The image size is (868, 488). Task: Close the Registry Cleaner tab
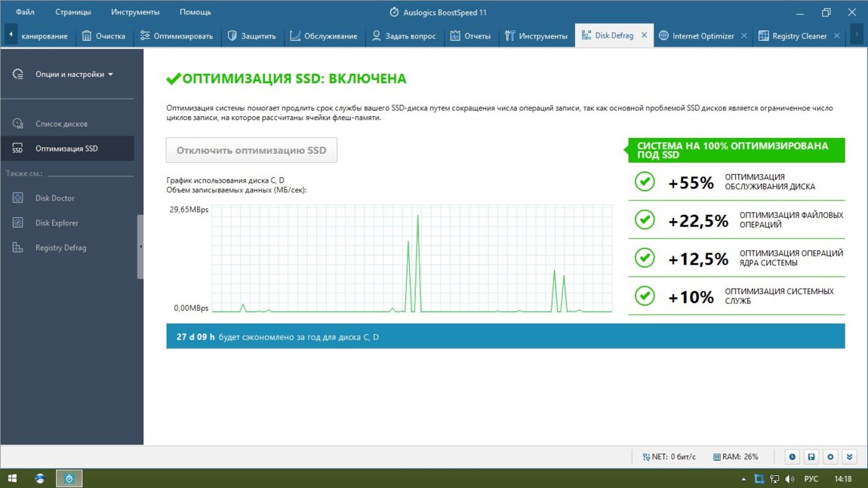point(837,35)
